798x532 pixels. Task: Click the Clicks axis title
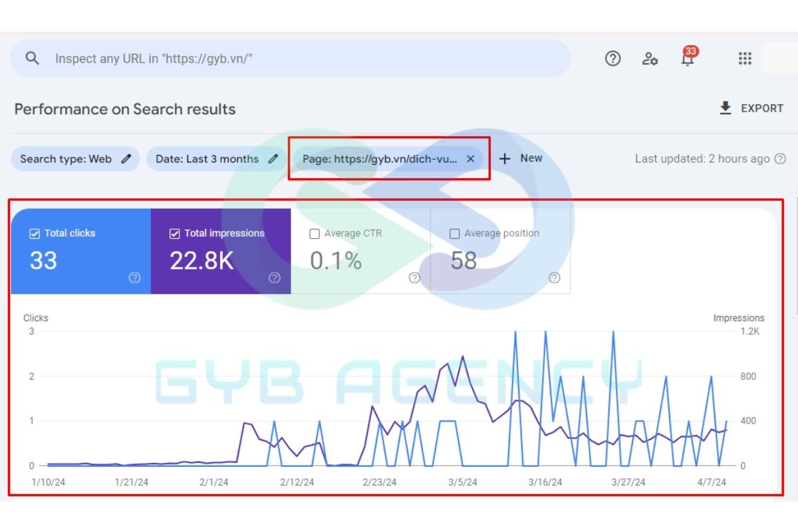[x=36, y=318]
